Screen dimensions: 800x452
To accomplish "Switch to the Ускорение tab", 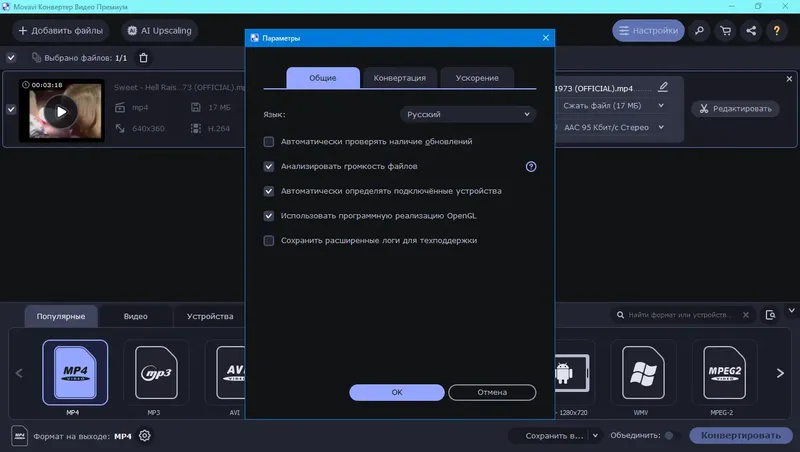I will (x=477, y=78).
